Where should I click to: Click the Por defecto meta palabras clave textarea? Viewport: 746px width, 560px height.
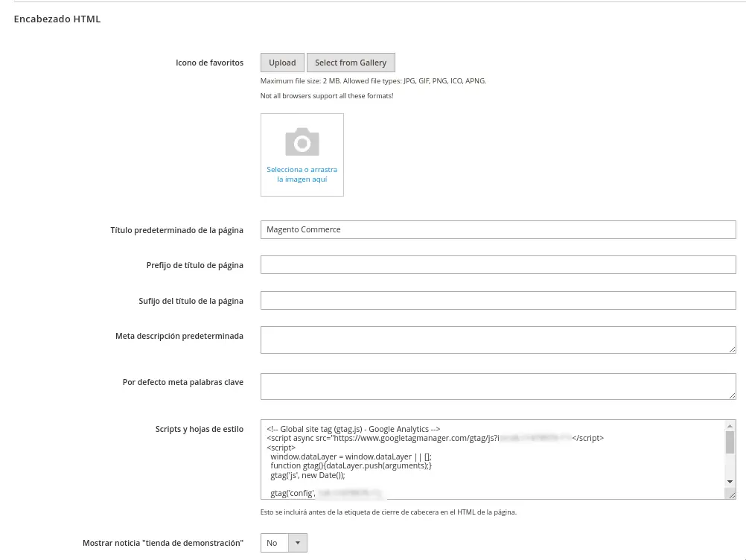coord(498,386)
